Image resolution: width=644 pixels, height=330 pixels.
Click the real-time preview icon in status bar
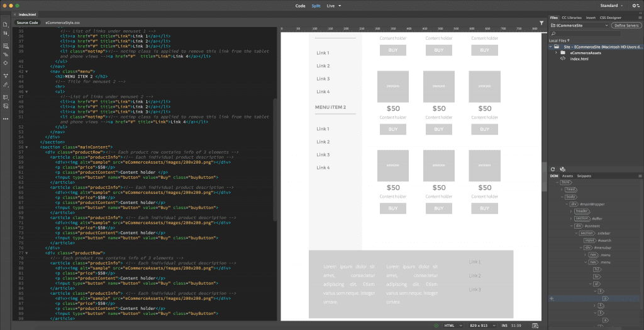(535, 325)
